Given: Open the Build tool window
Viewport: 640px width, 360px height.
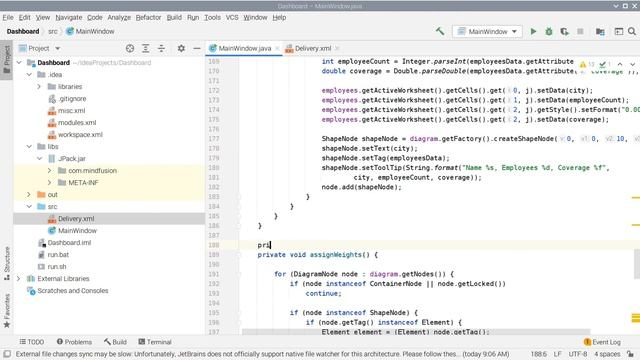Looking at the screenshot, I should point(116,342).
